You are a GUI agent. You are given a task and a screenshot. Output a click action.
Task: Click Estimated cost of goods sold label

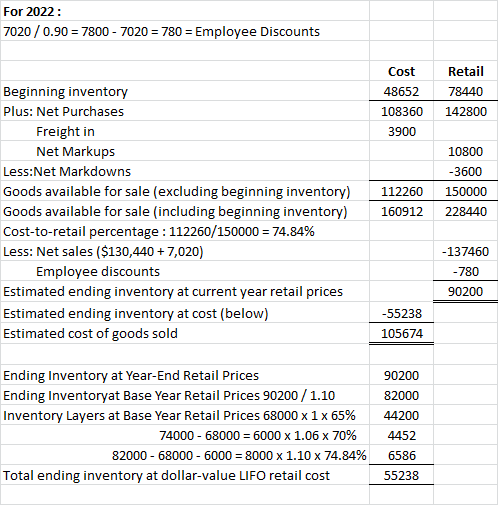90,334
